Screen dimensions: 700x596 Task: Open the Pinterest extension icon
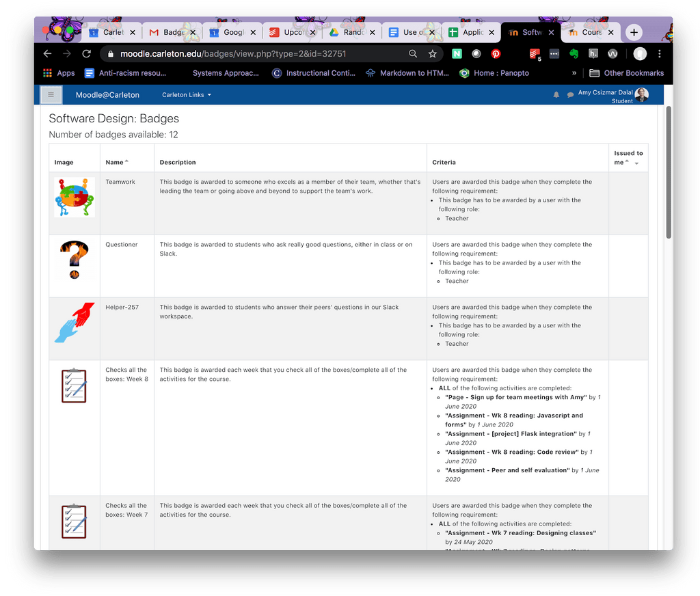click(496, 53)
